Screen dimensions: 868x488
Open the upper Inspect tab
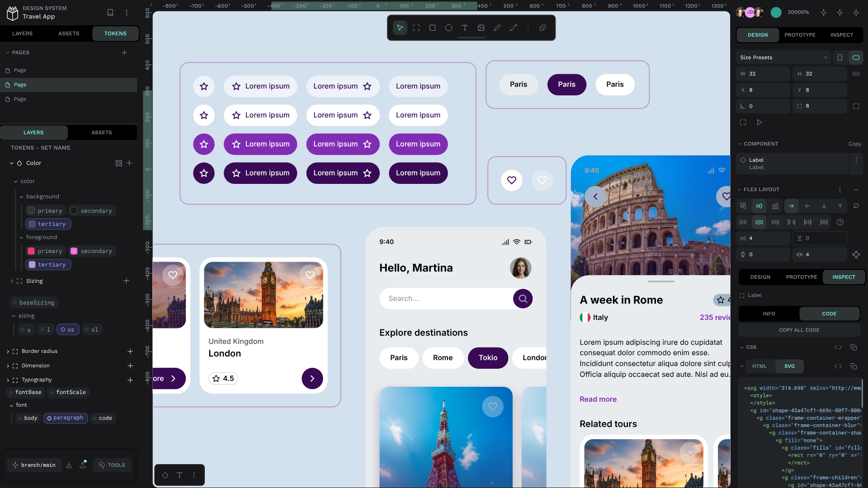tap(842, 35)
